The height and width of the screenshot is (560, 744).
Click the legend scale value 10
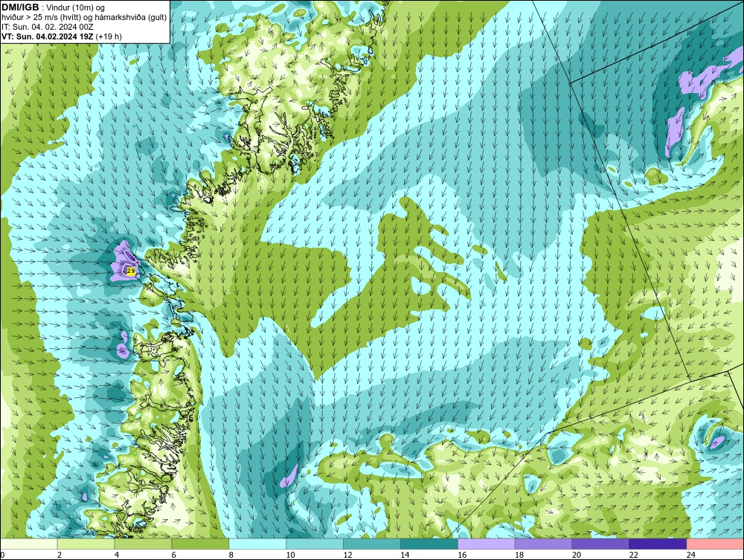click(290, 555)
